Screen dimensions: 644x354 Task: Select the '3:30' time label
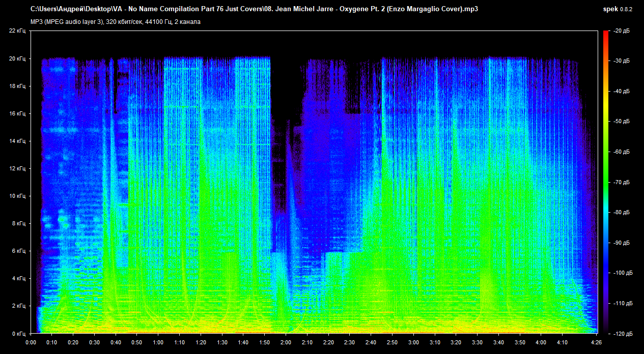478,342
